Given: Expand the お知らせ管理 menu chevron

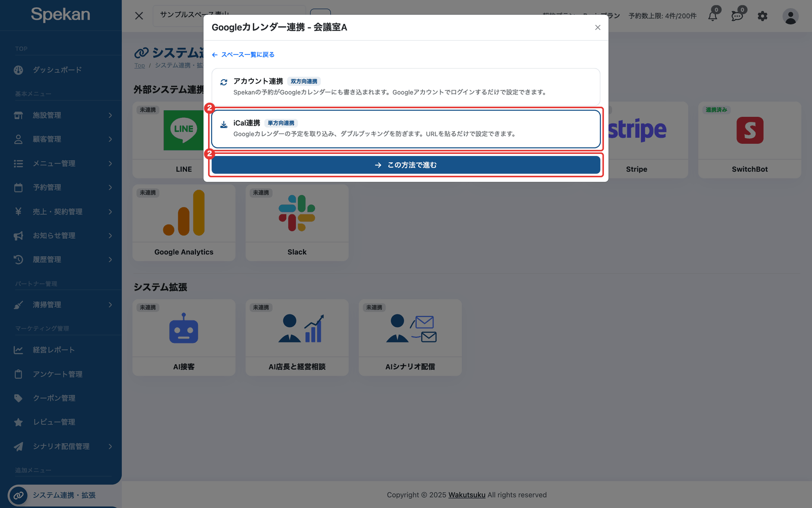Looking at the screenshot, I should click(x=110, y=236).
